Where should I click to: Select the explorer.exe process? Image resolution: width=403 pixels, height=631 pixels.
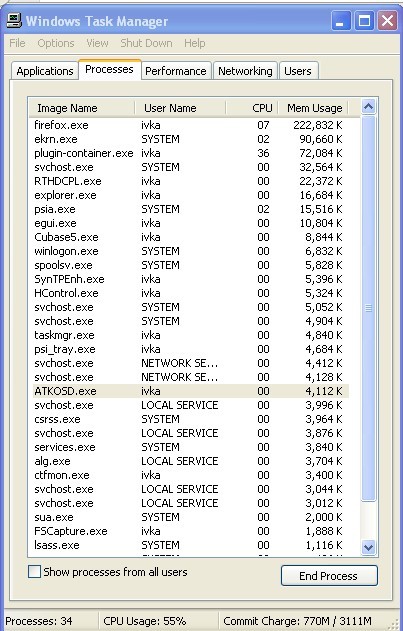(x=189, y=195)
